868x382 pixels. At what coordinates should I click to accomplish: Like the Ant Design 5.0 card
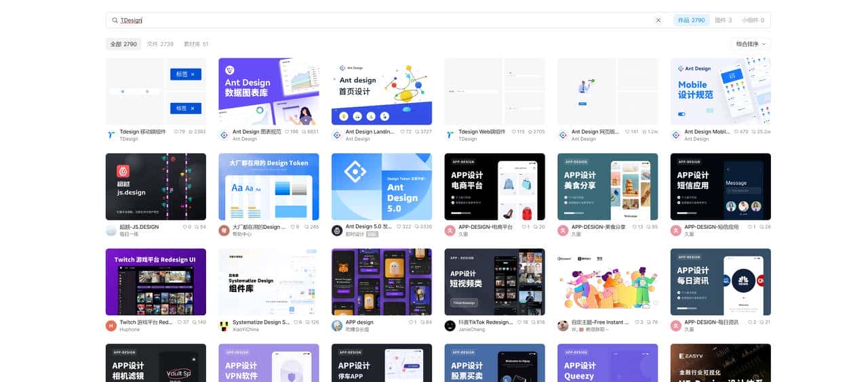(404, 227)
